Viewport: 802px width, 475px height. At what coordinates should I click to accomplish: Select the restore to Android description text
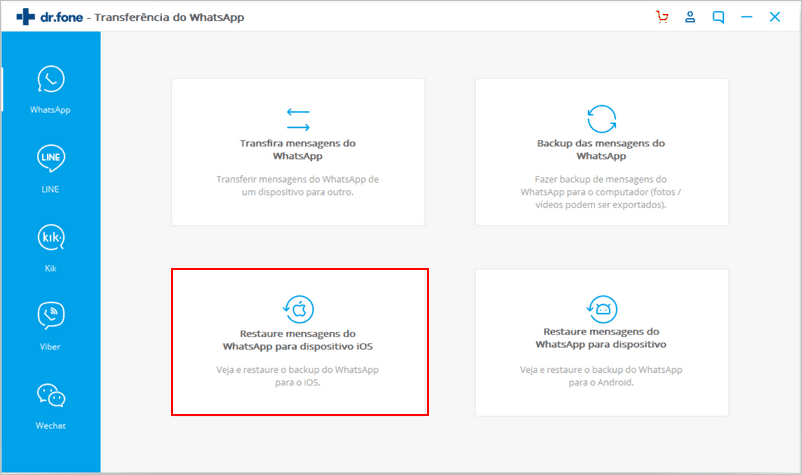click(x=601, y=375)
